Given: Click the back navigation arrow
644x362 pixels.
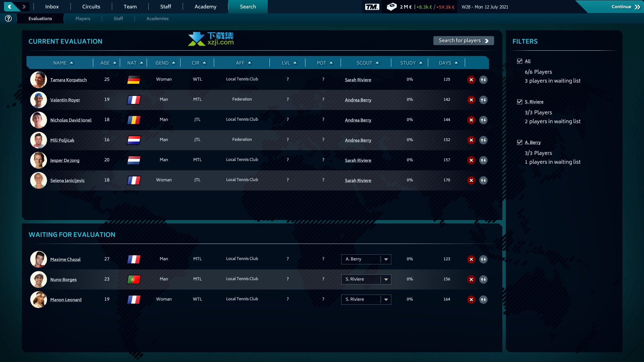Looking at the screenshot, I should pyautogui.click(x=10, y=6).
